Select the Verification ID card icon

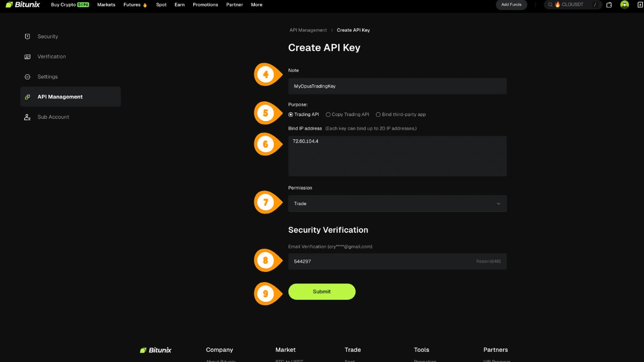(27, 57)
